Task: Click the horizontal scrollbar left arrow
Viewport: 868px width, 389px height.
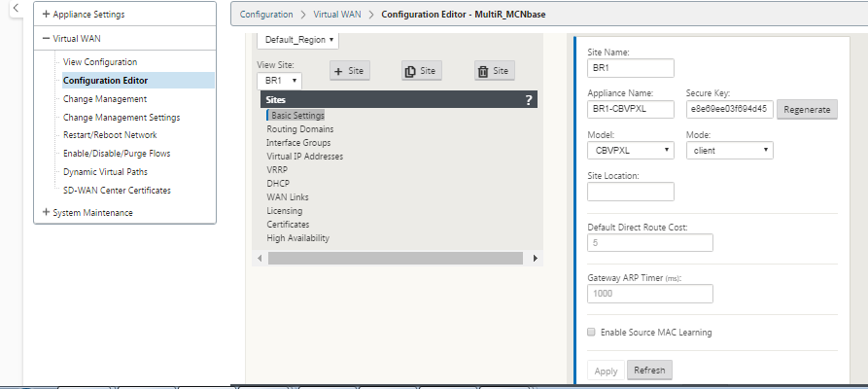Action: tap(260, 258)
